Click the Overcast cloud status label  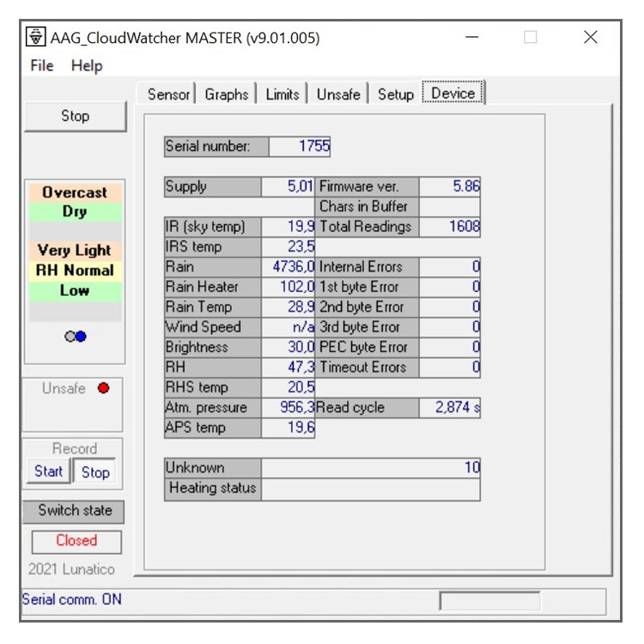coord(76,192)
